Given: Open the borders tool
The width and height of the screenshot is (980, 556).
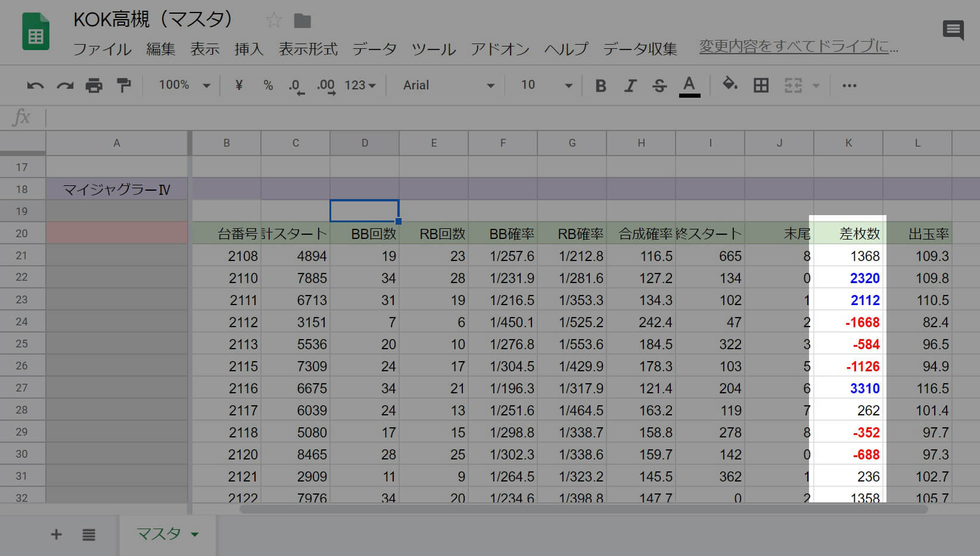Looking at the screenshot, I should (x=761, y=85).
